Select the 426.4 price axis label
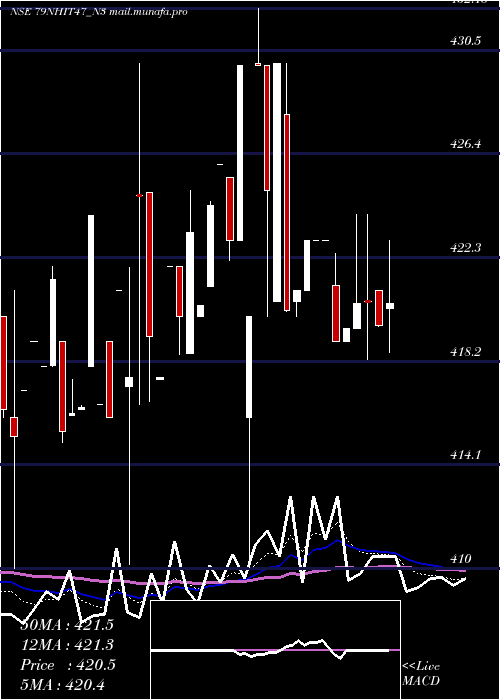 pos(466,144)
